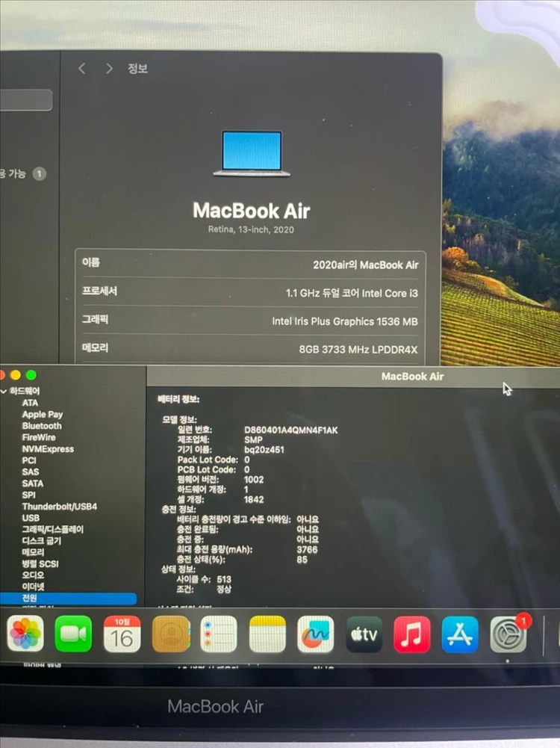Open System Settings with badge in Dock

(508, 634)
